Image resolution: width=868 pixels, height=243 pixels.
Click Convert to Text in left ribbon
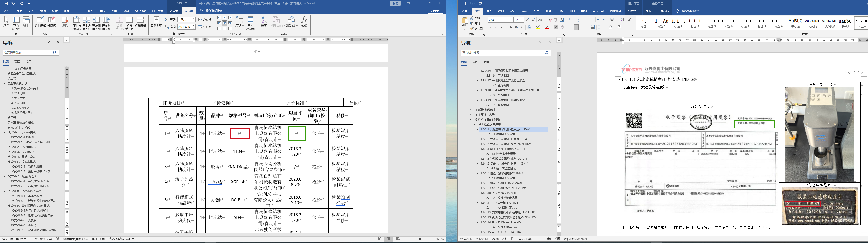coord(291,22)
